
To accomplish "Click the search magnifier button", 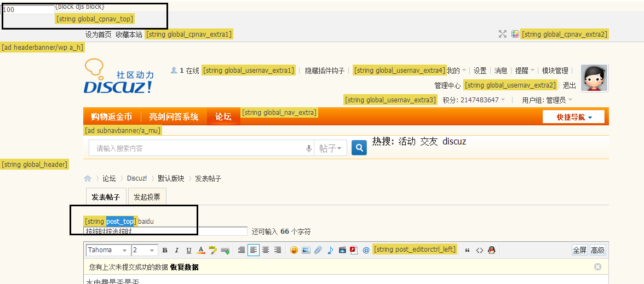I will (359, 148).
